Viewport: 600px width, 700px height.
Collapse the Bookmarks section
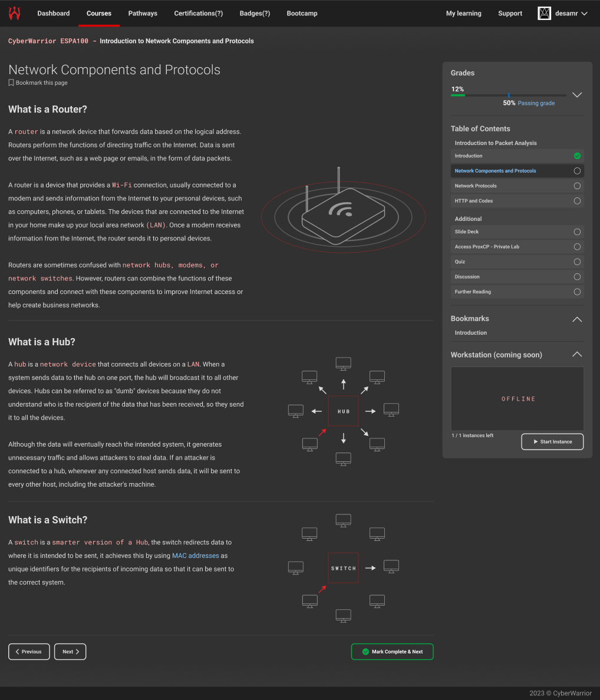[577, 319]
